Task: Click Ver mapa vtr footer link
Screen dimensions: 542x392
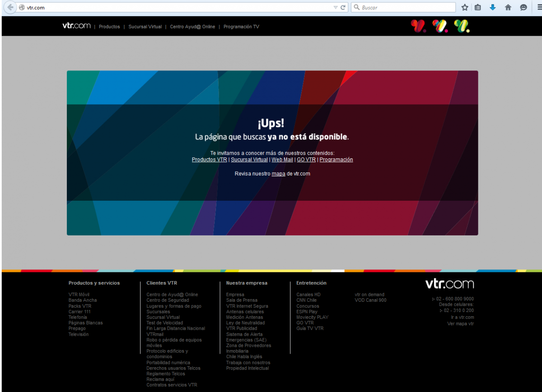Action: (461, 323)
